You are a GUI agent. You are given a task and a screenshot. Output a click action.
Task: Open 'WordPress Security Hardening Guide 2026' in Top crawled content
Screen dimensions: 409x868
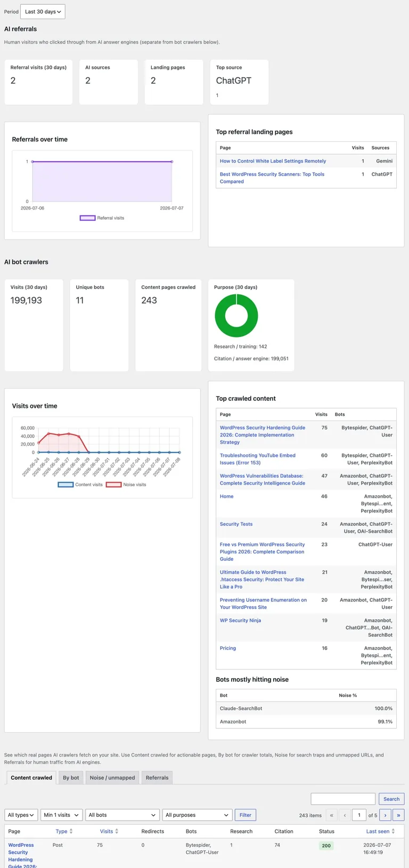coord(263,435)
